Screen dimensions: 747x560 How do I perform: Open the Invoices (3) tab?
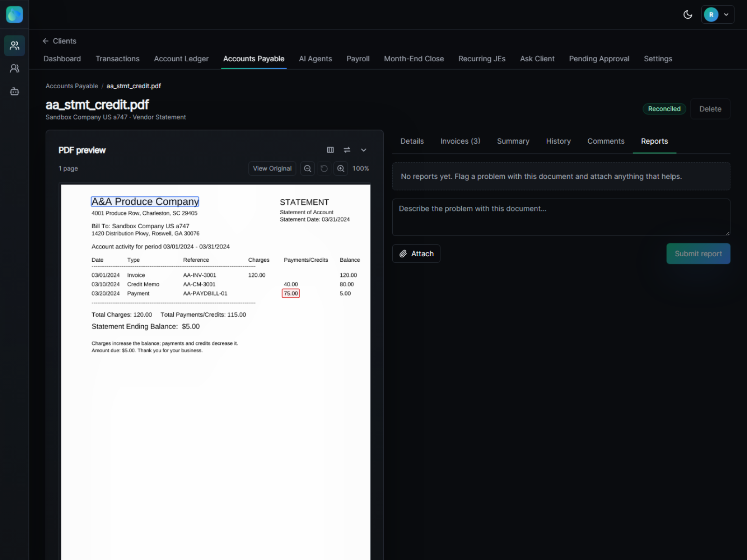(460, 141)
